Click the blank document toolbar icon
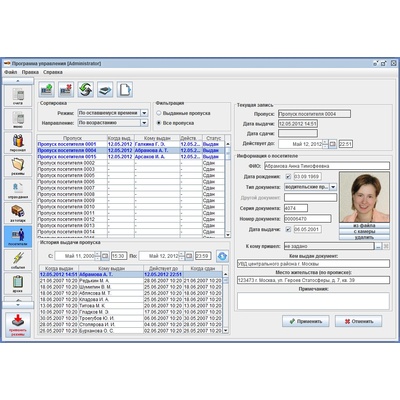 125,89
